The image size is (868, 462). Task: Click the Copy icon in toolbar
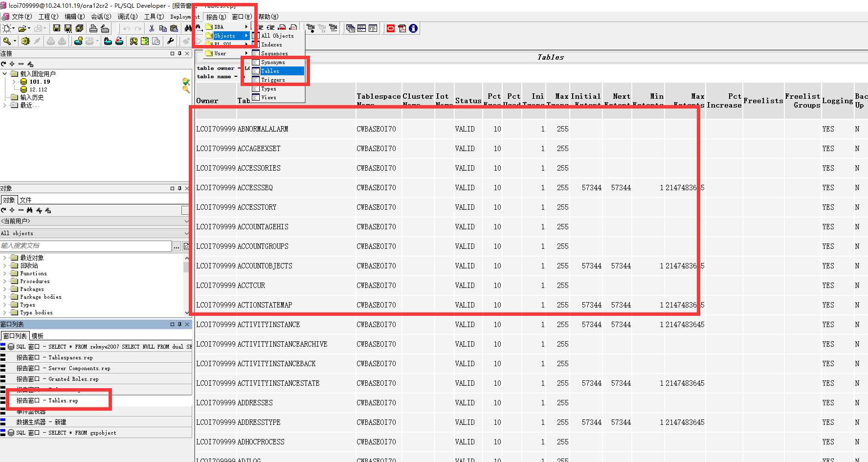[x=163, y=28]
